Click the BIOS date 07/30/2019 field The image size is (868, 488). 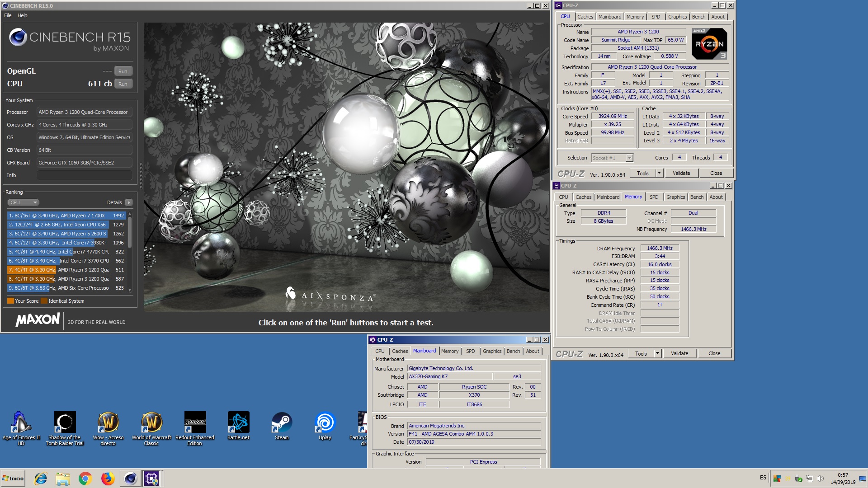click(474, 442)
